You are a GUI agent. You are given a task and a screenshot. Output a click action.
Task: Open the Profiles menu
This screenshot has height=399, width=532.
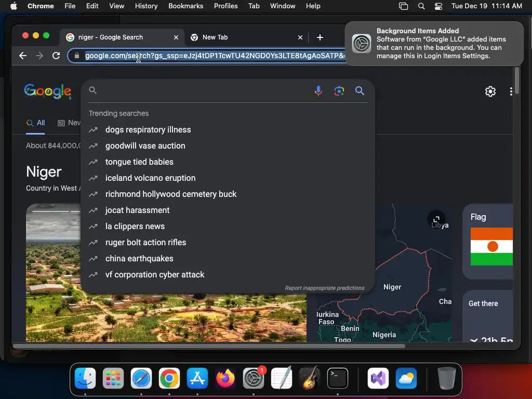tap(225, 6)
